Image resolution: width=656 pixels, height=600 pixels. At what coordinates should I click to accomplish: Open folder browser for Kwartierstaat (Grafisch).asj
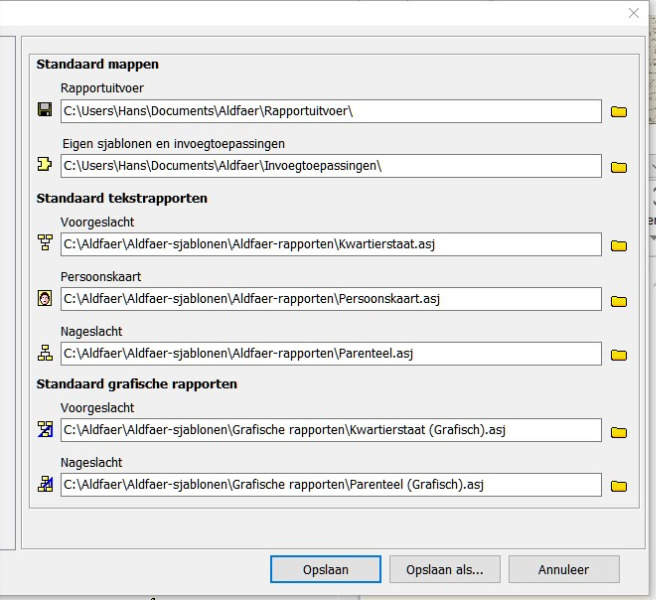618,432
